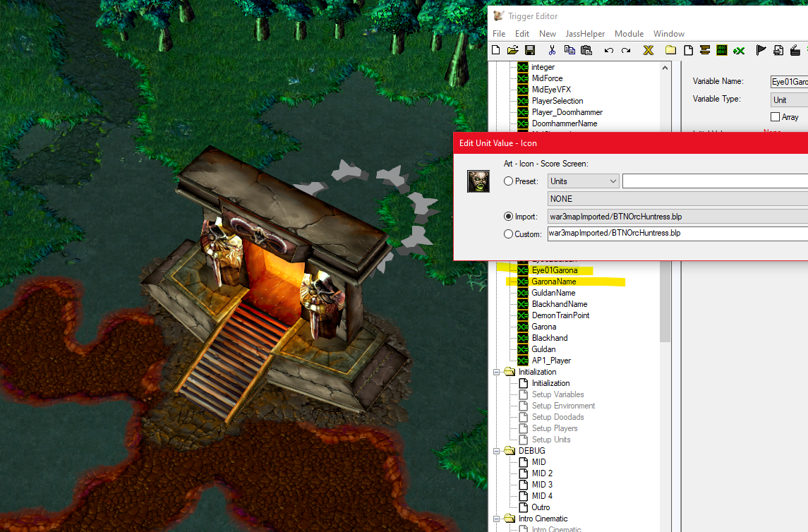Screen dimensions: 808x532
Task: Select the DoomhammerName variable
Action: coord(565,123)
